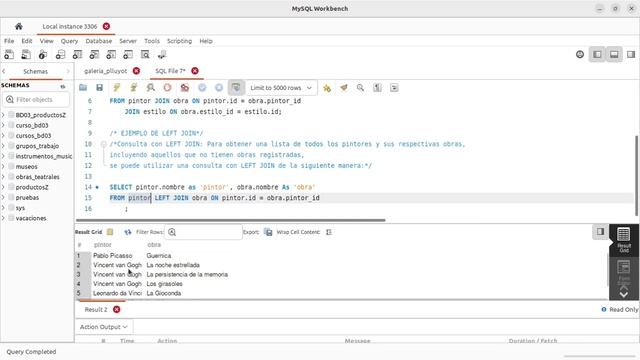Expand the obras_teatrales schema
Screen dimensions: 640x360
point(3,177)
